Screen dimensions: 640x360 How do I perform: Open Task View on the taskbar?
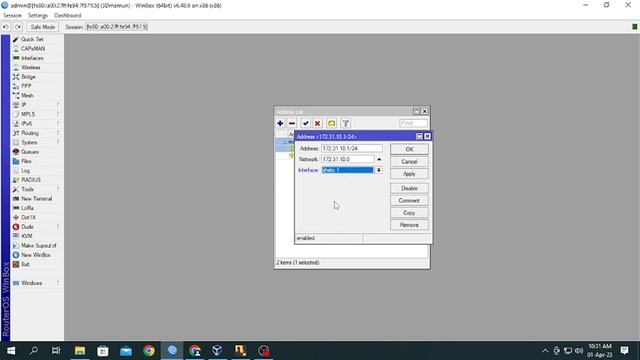(x=56, y=351)
